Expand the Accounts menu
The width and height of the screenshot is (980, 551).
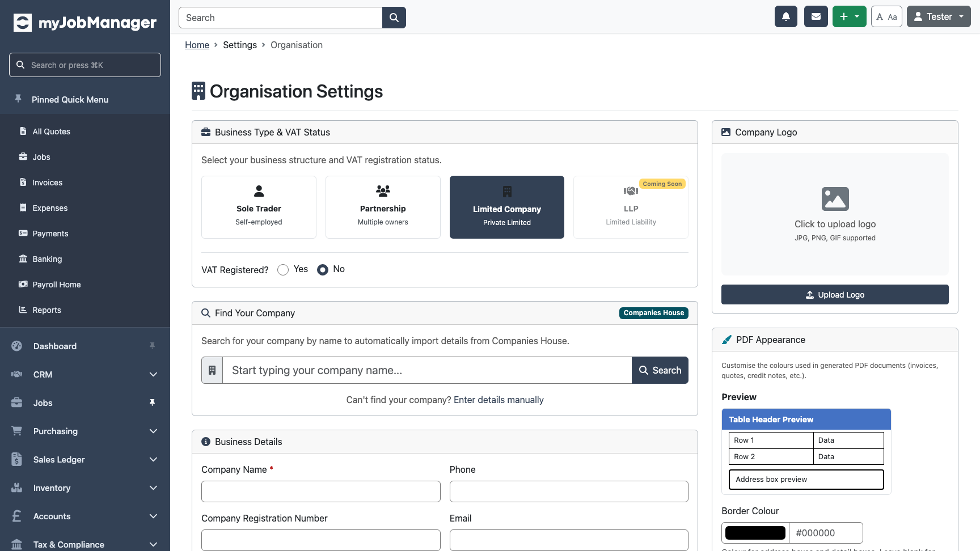153,516
